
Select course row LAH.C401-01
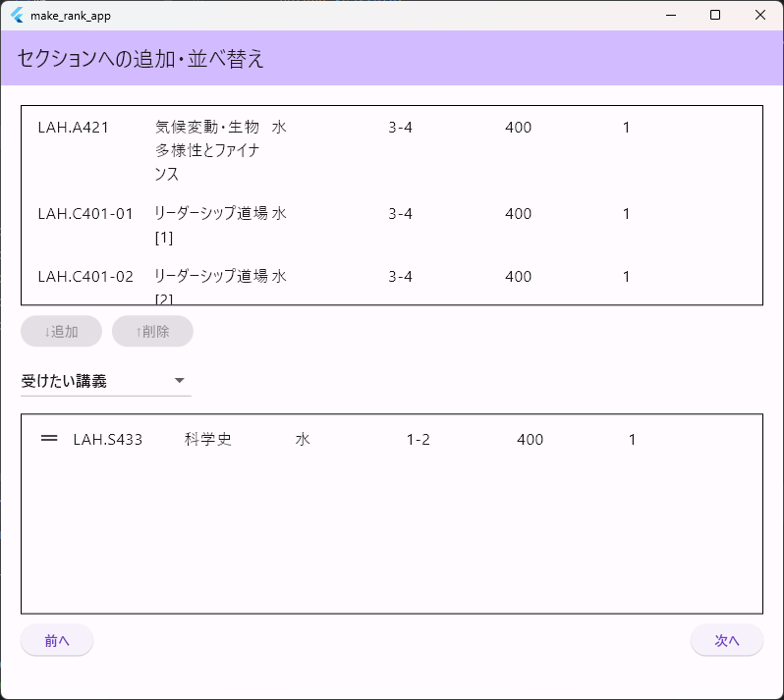click(84, 214)
